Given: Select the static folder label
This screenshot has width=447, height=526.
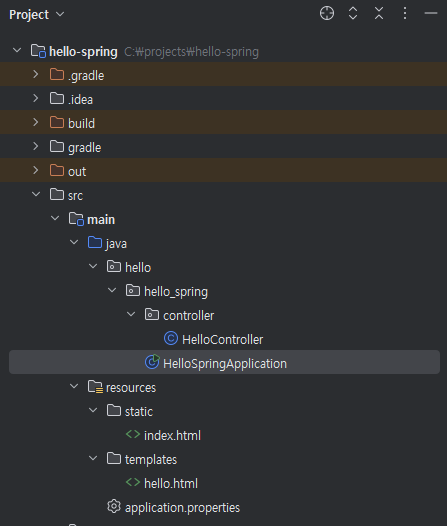Looking at the screenshot, I should coord(139,412).
